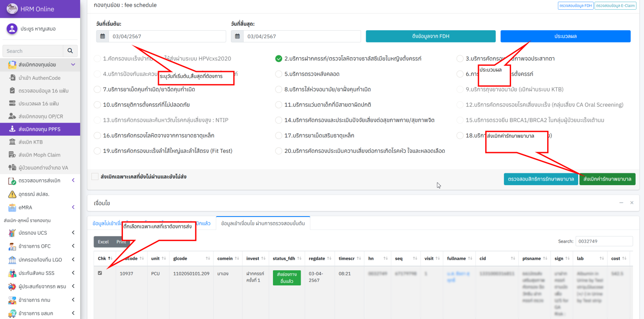
Task: Uncheck the Chk box in the table row
Action: tap(99, 273)
